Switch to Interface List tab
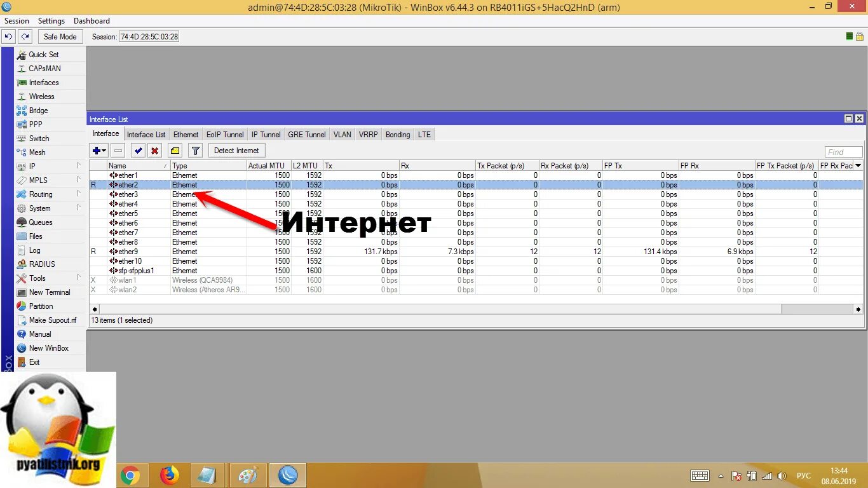 pyautogui.click(x=146, y=135)
